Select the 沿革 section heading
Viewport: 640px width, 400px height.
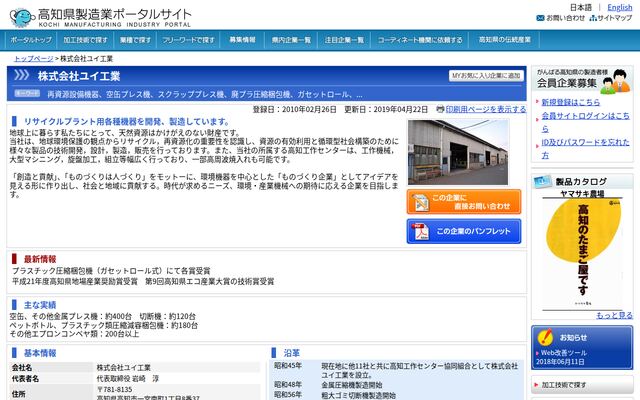[x=291, y=353]
